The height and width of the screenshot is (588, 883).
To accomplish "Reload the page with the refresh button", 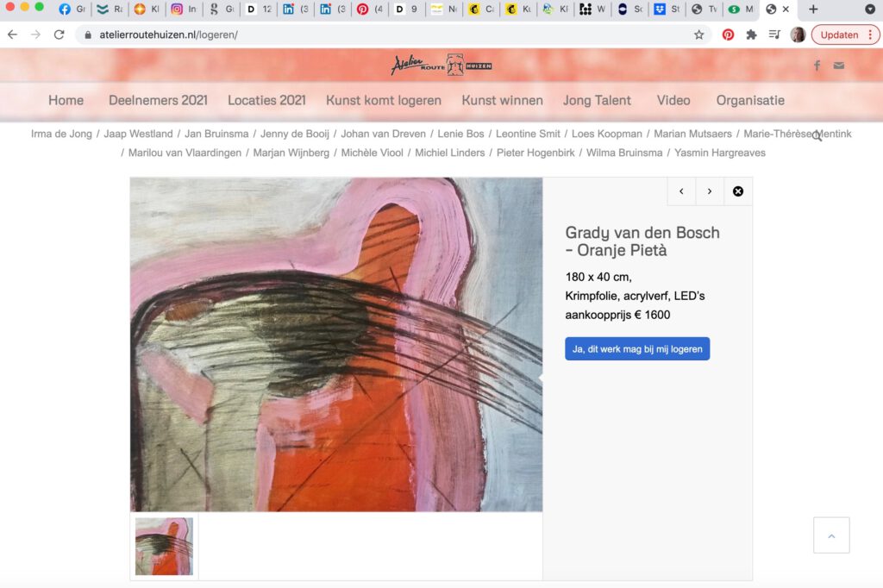I will (59, 34).
